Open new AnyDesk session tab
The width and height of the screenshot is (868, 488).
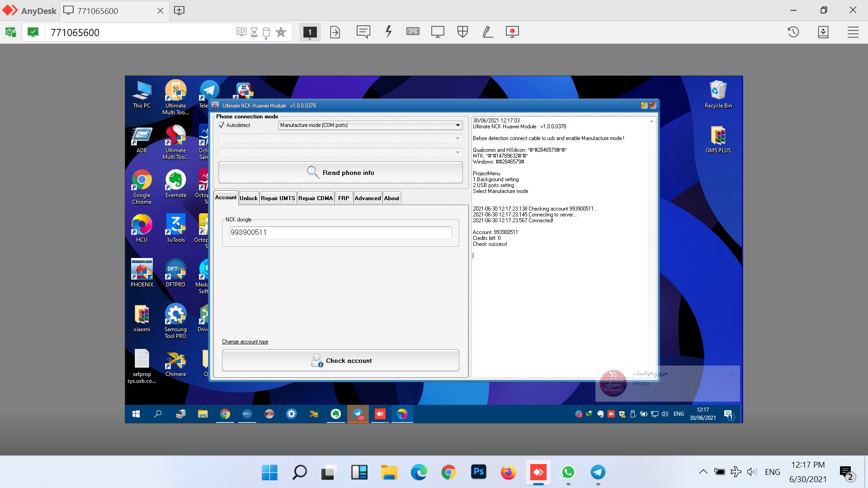[x=179, y=10]
